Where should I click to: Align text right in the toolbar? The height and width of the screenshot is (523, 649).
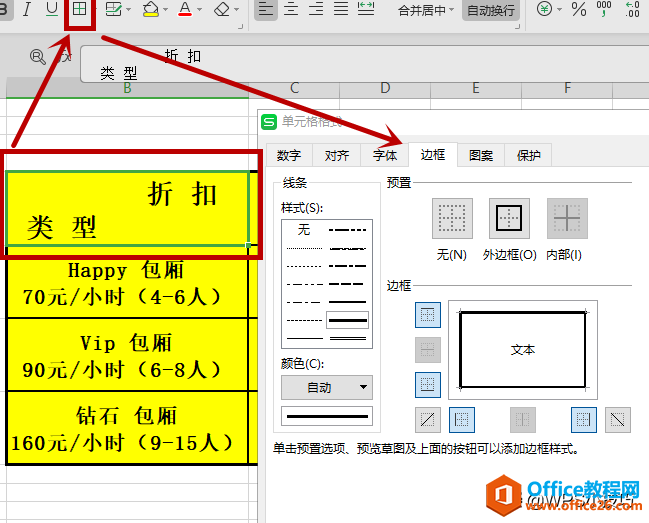316,9
